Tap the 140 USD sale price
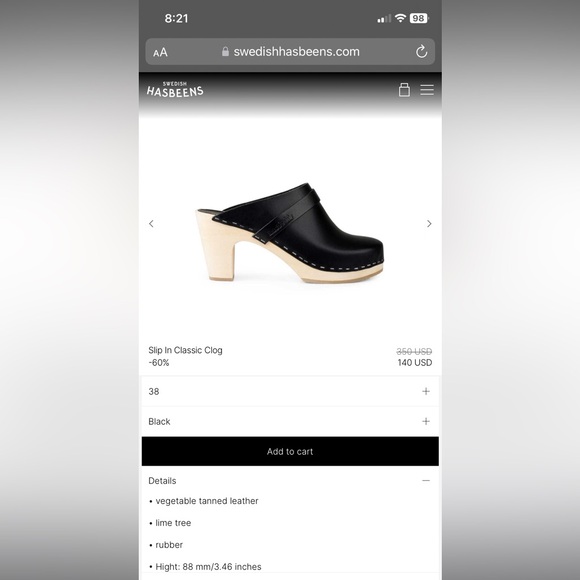The height and width of the screenshot is (580, 580). click(x=415, y=362)
